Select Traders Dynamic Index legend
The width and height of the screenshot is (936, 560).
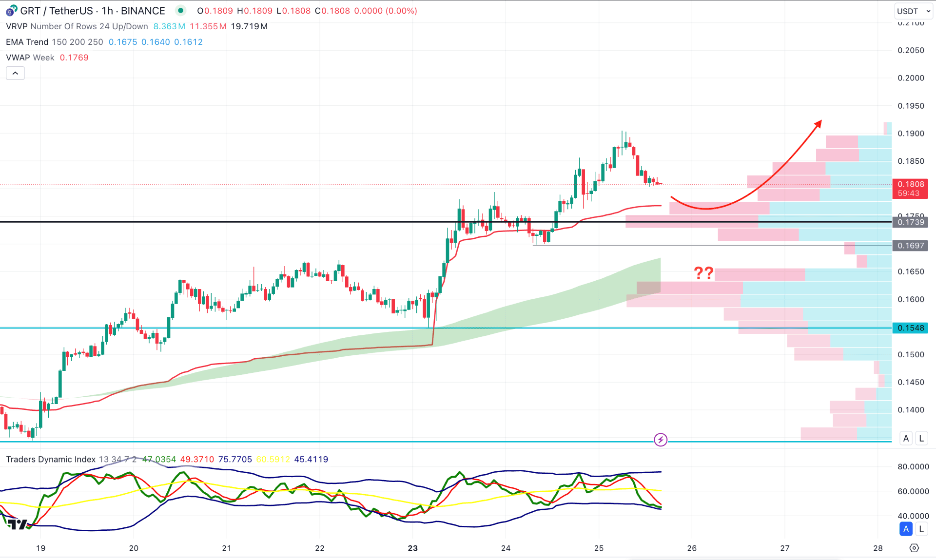pos(51,459)
